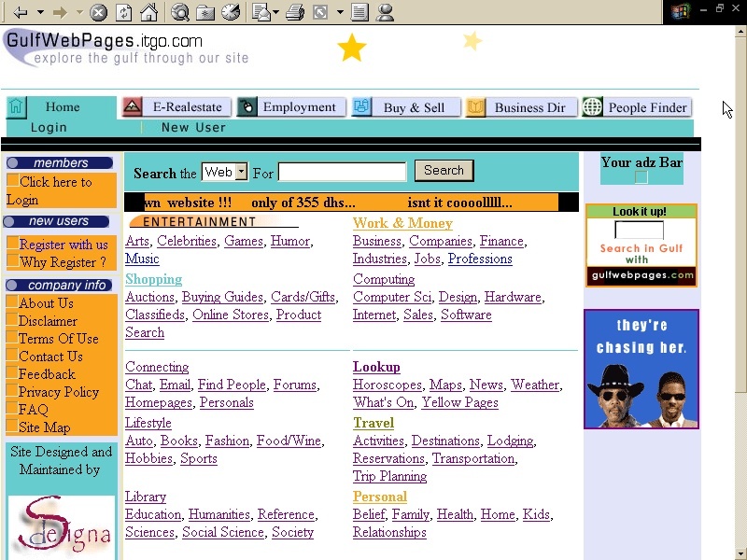Open the Work & Money heading link

(x=402, y=223)
